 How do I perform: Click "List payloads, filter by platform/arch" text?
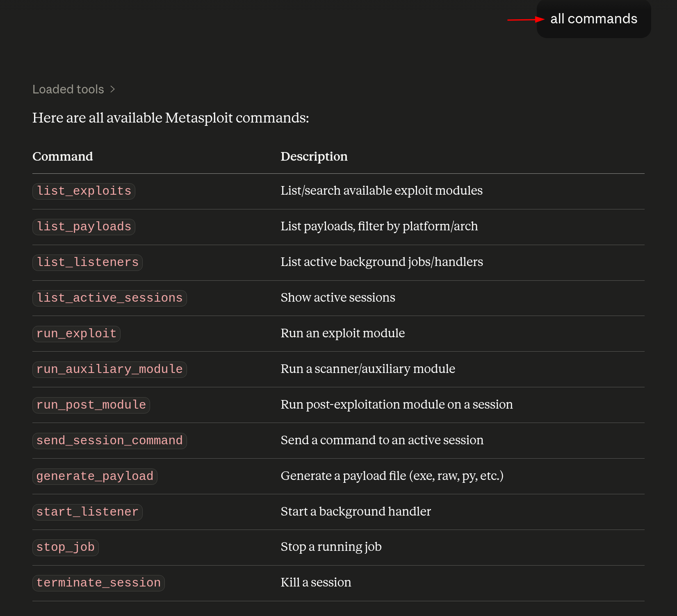[x=379, y=226]
